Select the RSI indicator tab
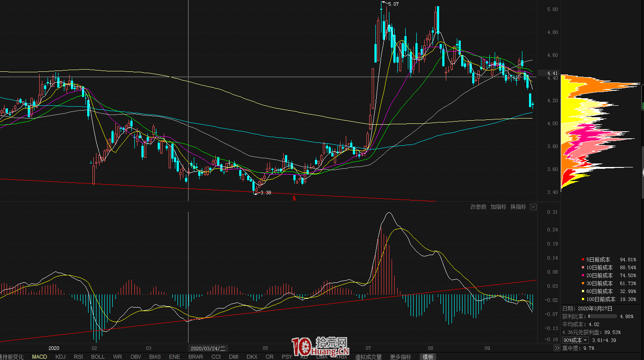Screen dimensions: 644x360 (x=78, y=357)
